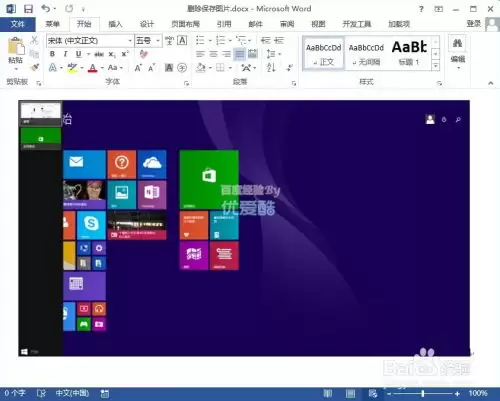Viewport: 500px width, 401px height.
Task: Click the Save icon in quick access toolbar
Action: [28, 9]
